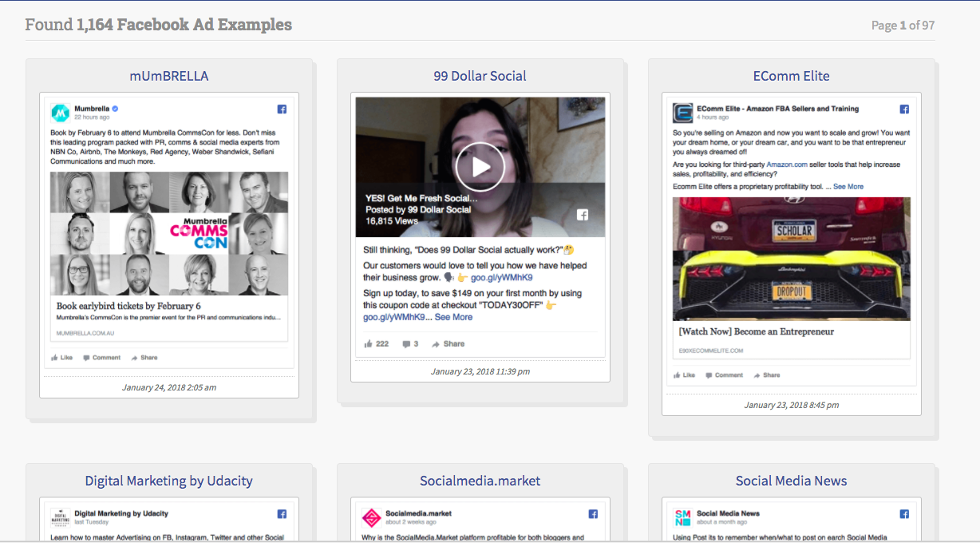Expand See More in 99 Dollar Social ad
The image size is (980, 543).
pyautogui.click(x=453, y=317)
